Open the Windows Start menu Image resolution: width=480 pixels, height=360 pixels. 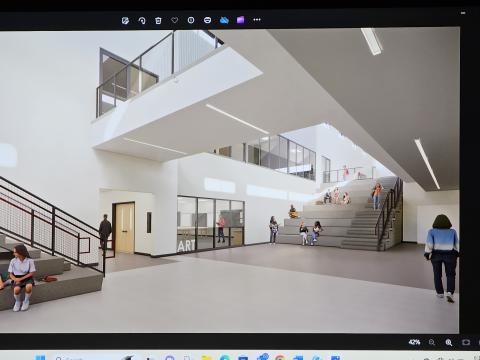click(40, 358)
